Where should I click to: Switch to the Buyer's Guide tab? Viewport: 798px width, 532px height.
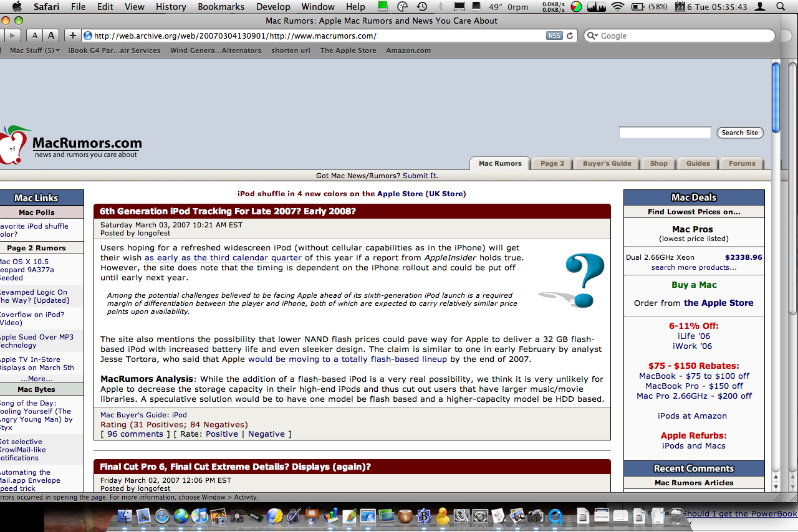point(607,163)
